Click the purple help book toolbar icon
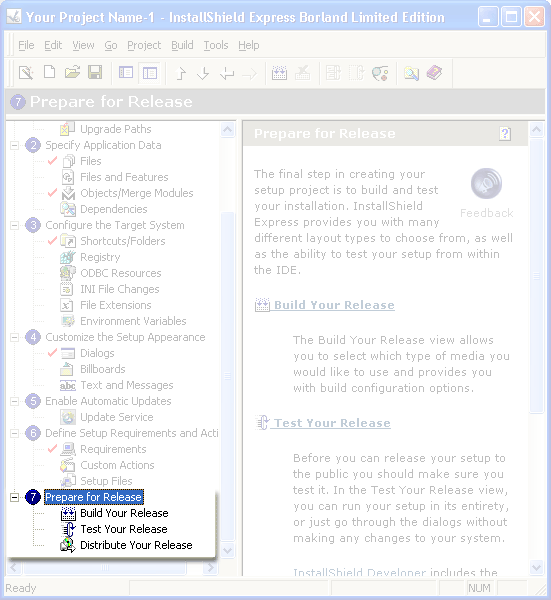This screenshot has height=600, width=551. [434, 72]
